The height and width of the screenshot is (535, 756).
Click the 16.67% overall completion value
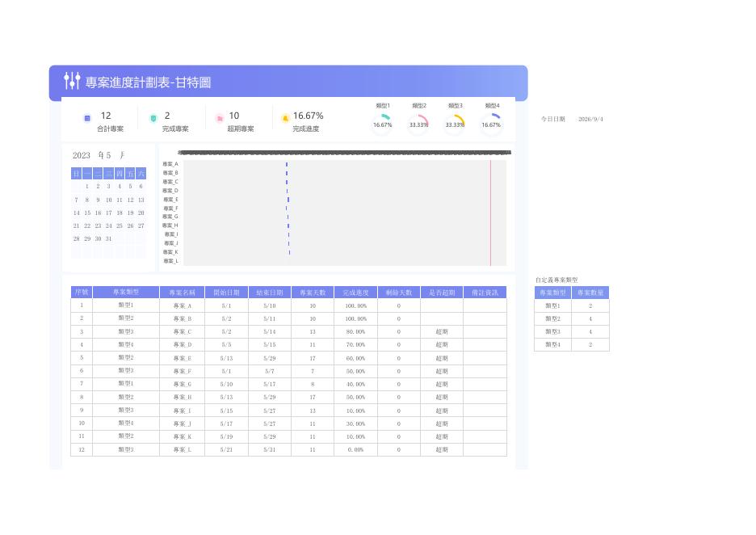click(308, 116)
